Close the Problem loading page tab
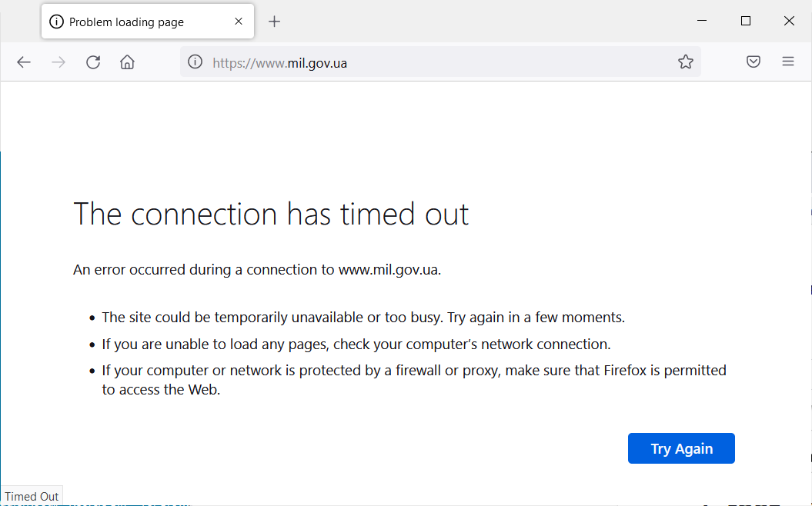Screen dimensions: 812x506 tap(239, 22)
